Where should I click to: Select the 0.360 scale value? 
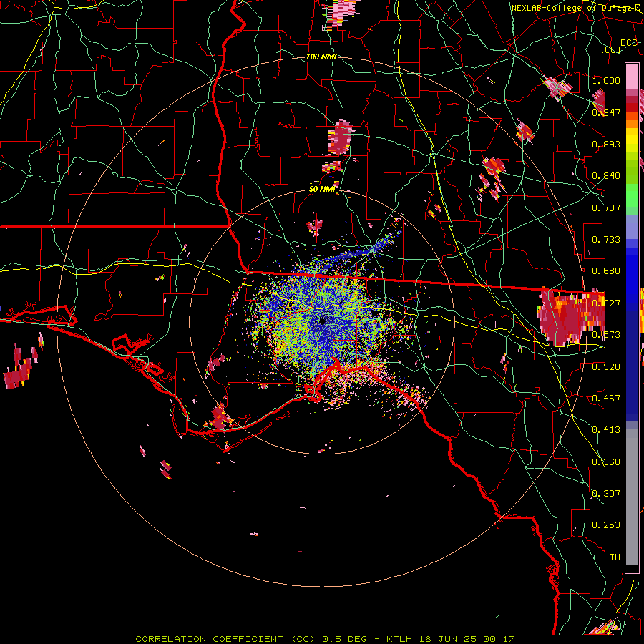pyautogui.click(x=606, y=462)
